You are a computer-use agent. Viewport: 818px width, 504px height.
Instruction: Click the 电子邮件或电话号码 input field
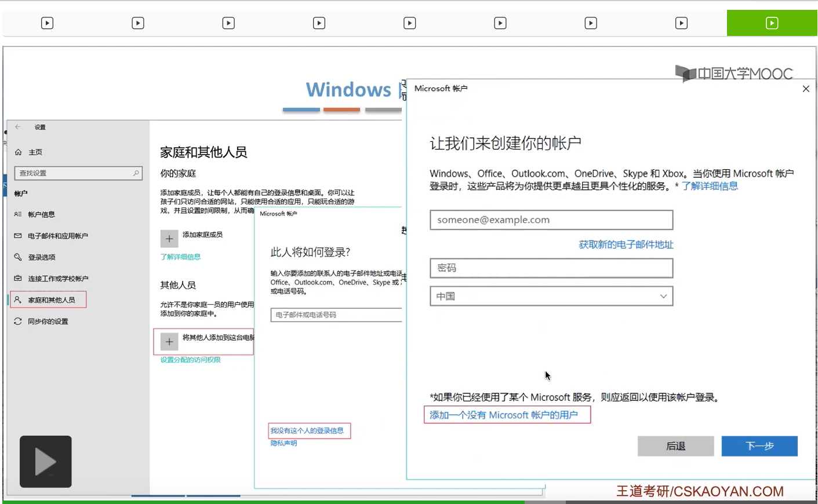coord(336,315)
